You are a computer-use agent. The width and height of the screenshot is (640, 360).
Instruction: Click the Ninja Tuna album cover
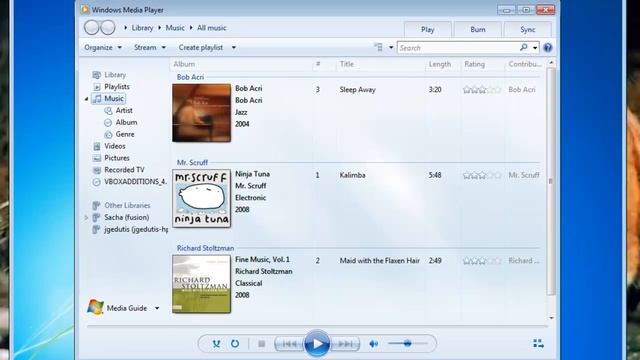coord(201,198)
